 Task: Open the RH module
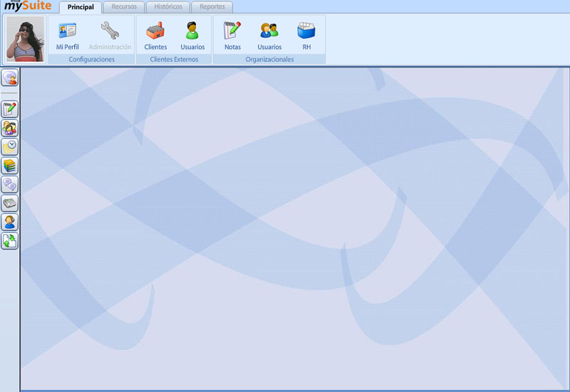point(306,36)
